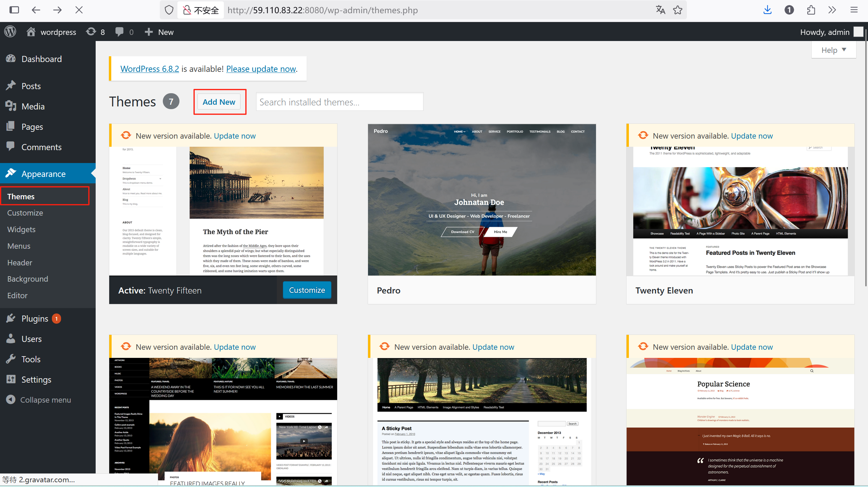Open the Menus submenu item
This screenshot has height=487, width=868.
[x=19, y=246]
